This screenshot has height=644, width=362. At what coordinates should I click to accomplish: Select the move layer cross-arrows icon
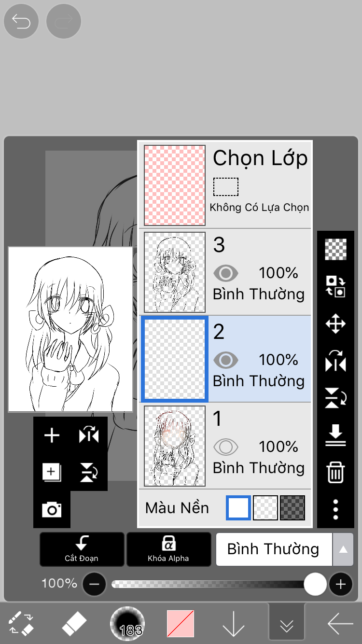(x=335, y=324)
